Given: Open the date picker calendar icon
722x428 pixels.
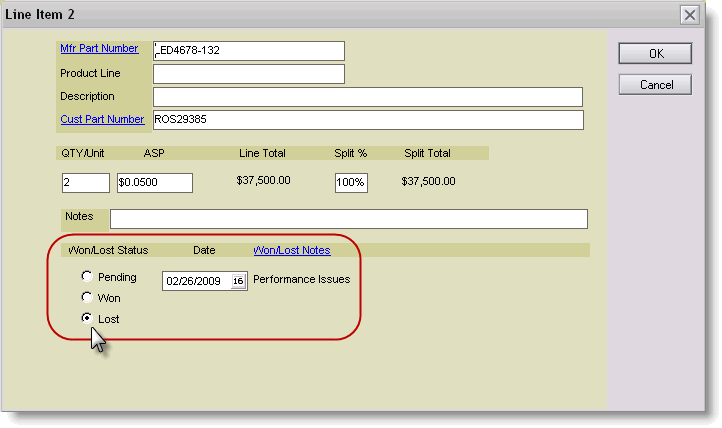Looking at the screenshot, I should (x=238, y=281).
